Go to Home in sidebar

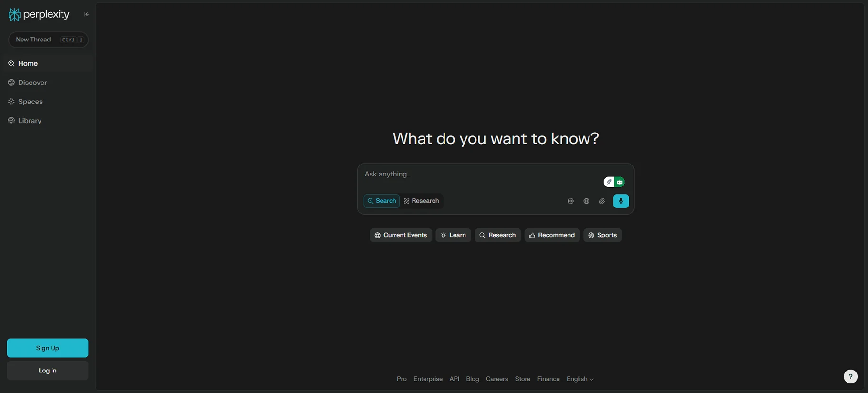48,63
